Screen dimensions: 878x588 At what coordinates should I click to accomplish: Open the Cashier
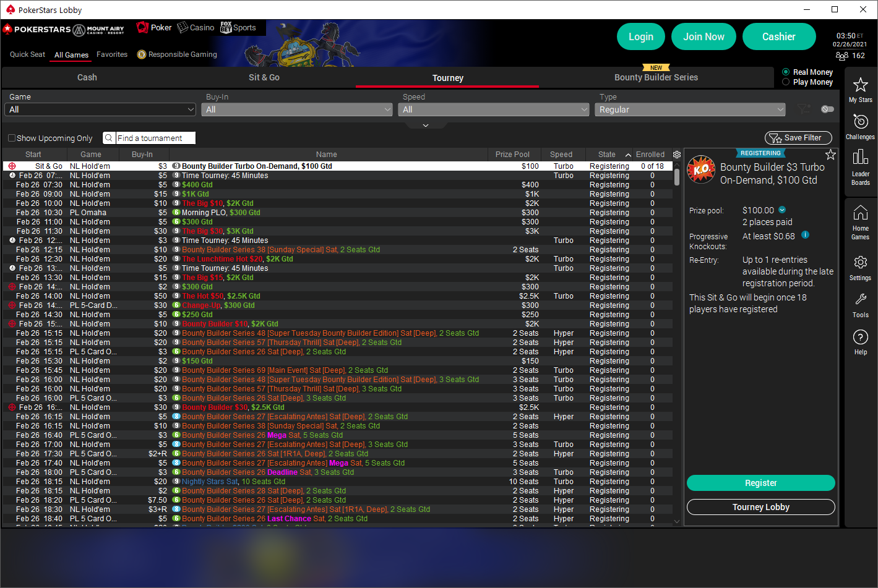coord(779,36)
